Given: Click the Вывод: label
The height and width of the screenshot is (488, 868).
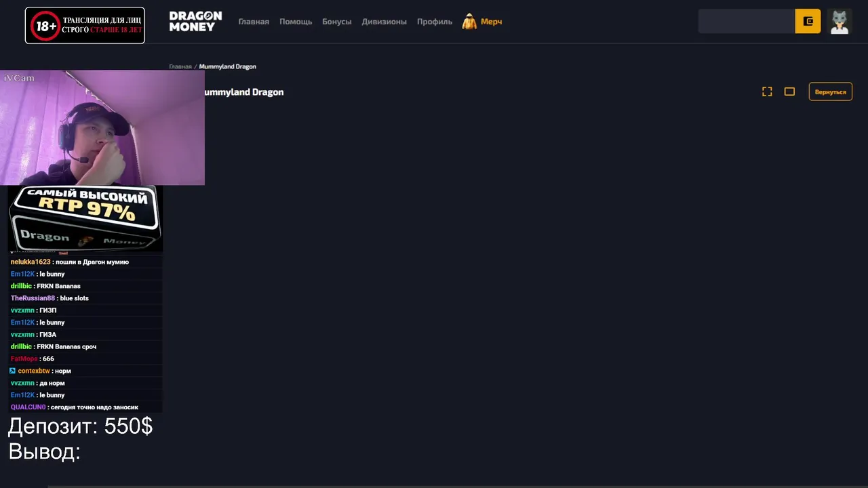Looking at the screenshot, I should click(x=44, y=452).
